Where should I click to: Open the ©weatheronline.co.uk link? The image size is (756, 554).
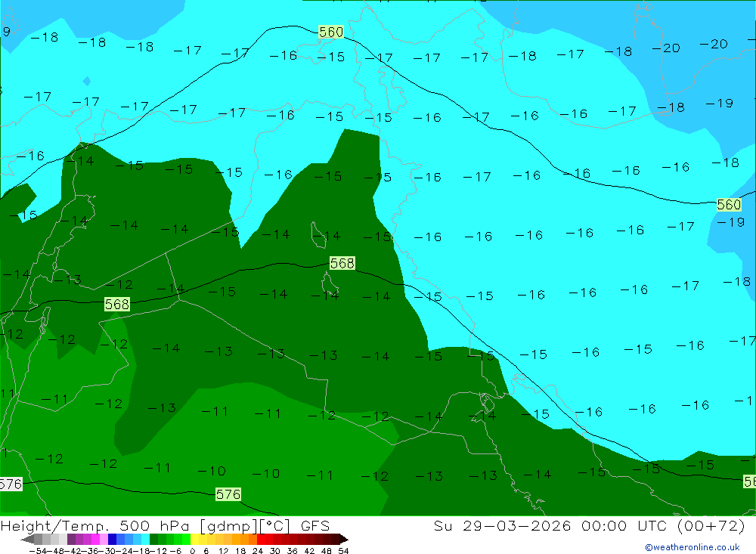[692, 547]
